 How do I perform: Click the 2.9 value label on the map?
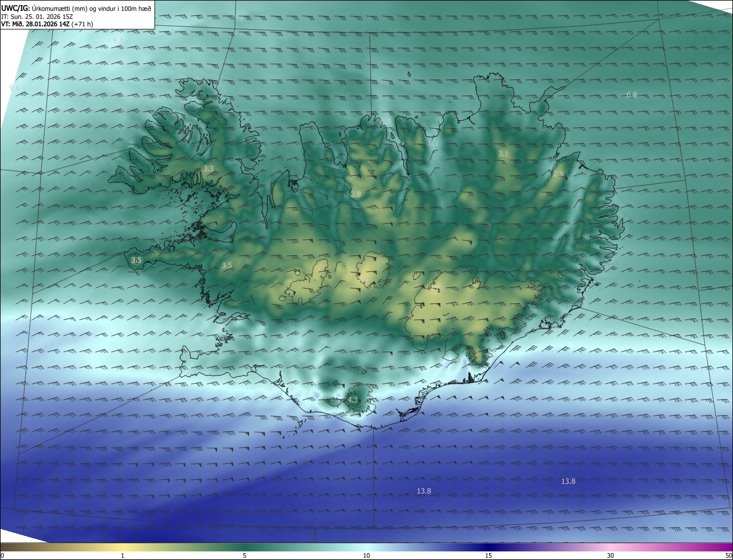click(558, 173)
